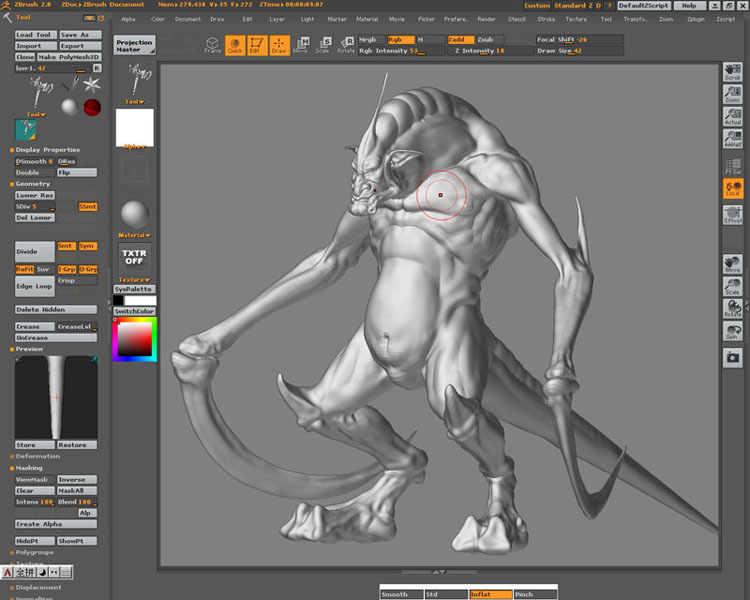The width and height of the screenshot is (750, 600).
Task: Click the Zoom canvas icon
Action: point(732,94)
